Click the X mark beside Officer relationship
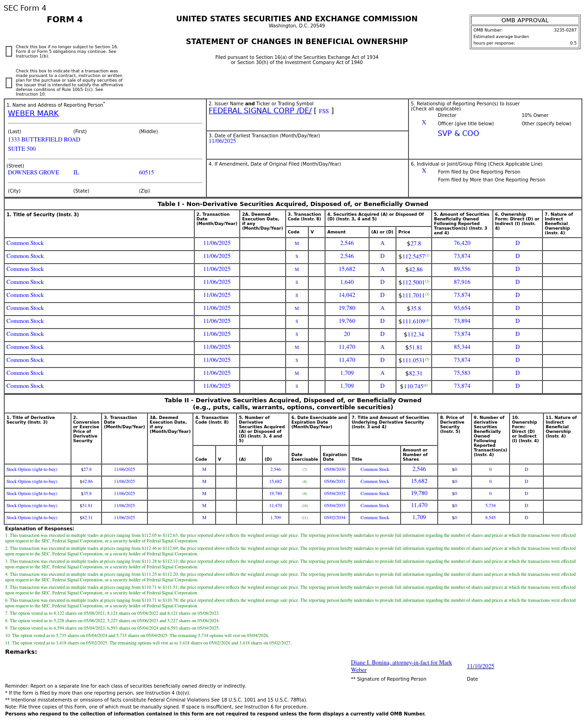This screenshot has height=728, width=586. 424,123
